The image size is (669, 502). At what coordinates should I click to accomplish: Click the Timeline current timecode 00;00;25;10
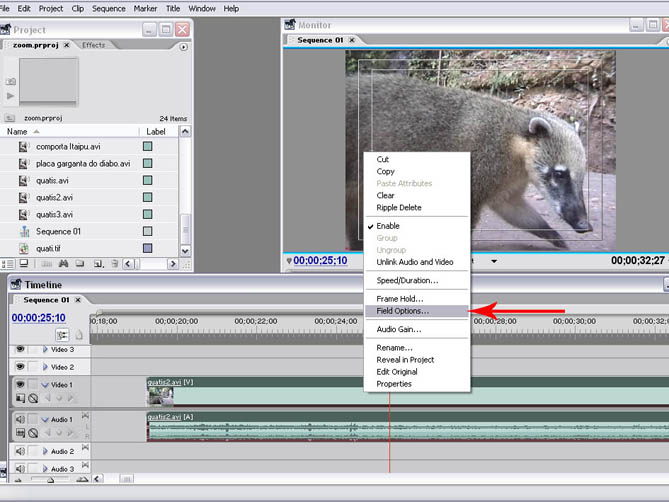pyautogui.click(x=39, y=318)
